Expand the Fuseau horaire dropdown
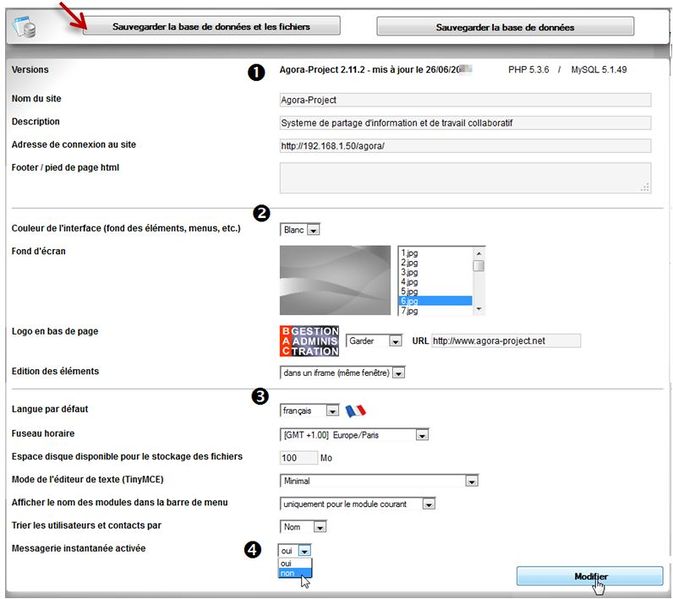Screen dimensions: 673x599 tap(354, 435)
